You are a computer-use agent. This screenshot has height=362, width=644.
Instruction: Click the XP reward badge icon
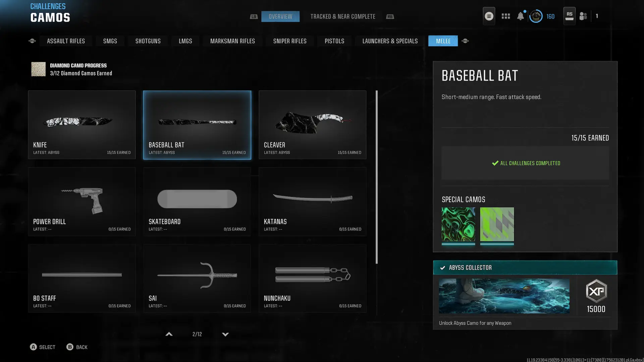point(596,291)
